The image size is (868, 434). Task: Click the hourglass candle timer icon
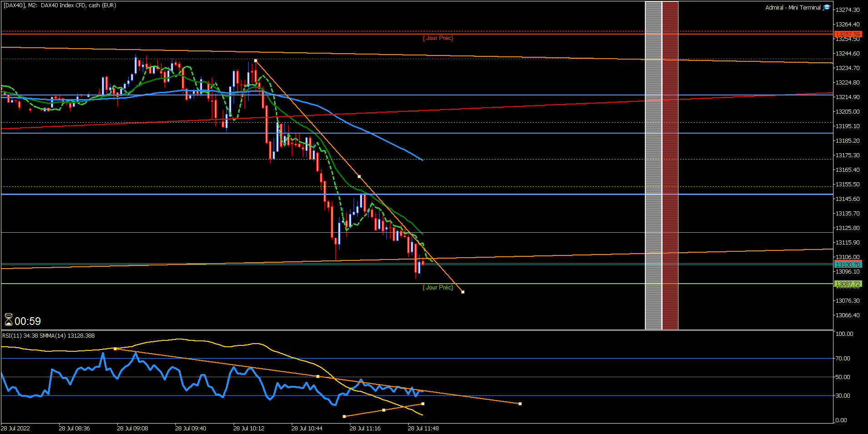9,320
